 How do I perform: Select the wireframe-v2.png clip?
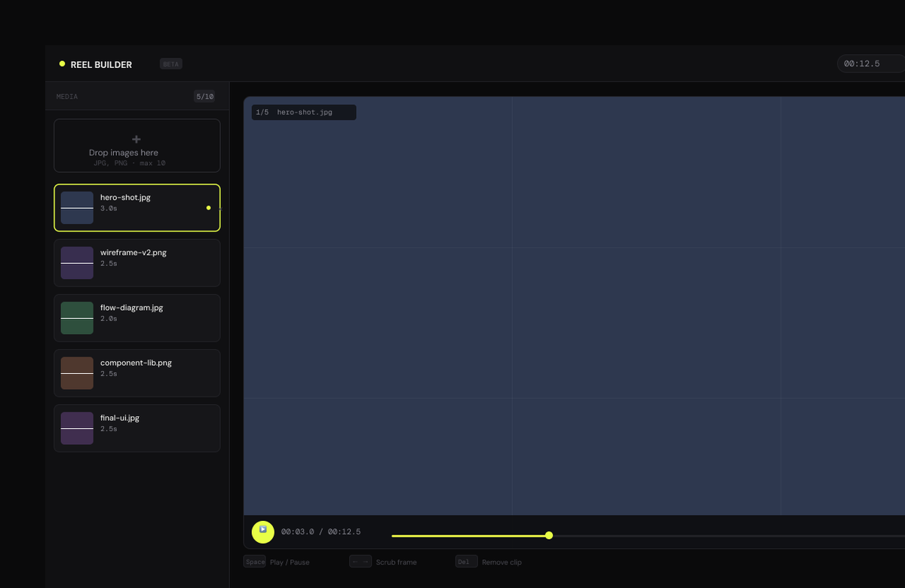pos(137,262)
